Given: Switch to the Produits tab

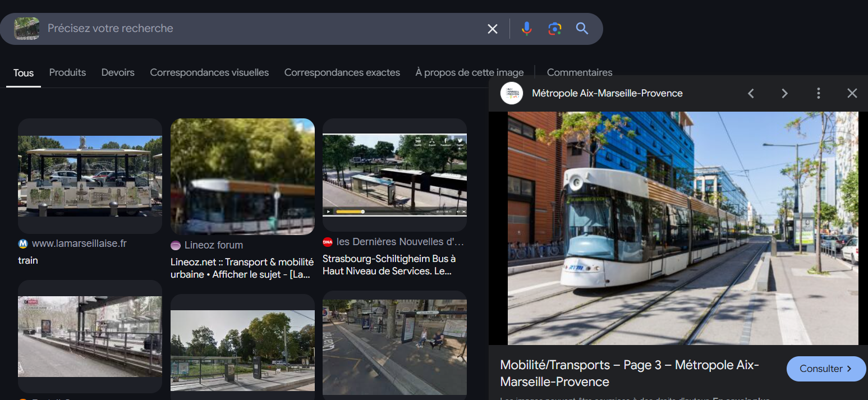Looking at the screenshot, I should tap(67, 72).
